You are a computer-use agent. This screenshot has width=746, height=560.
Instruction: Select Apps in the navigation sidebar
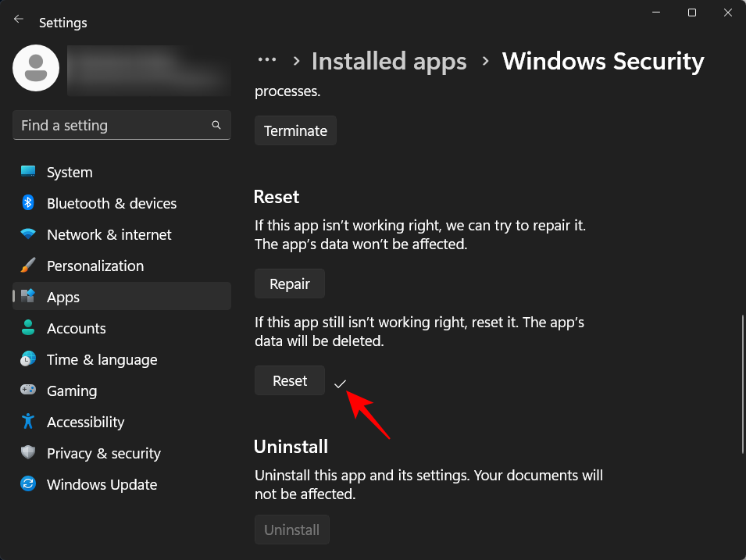(64, 297)
